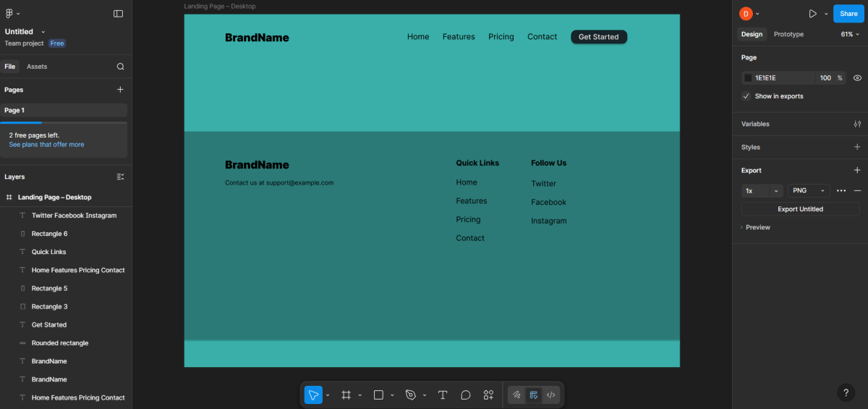Uncheck Show in exports checkbox
This screenshot has height=409, width=868.
(746, 96)
